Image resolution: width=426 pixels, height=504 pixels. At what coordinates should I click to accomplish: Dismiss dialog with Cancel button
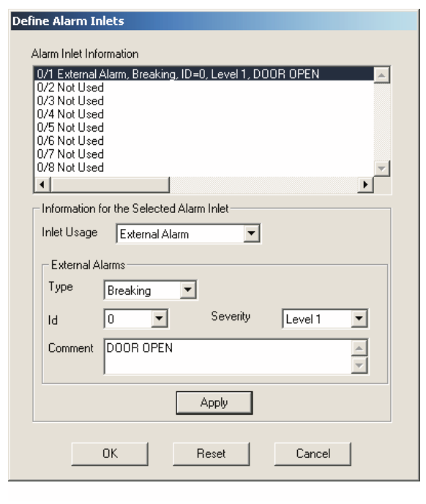click(313, 454)
